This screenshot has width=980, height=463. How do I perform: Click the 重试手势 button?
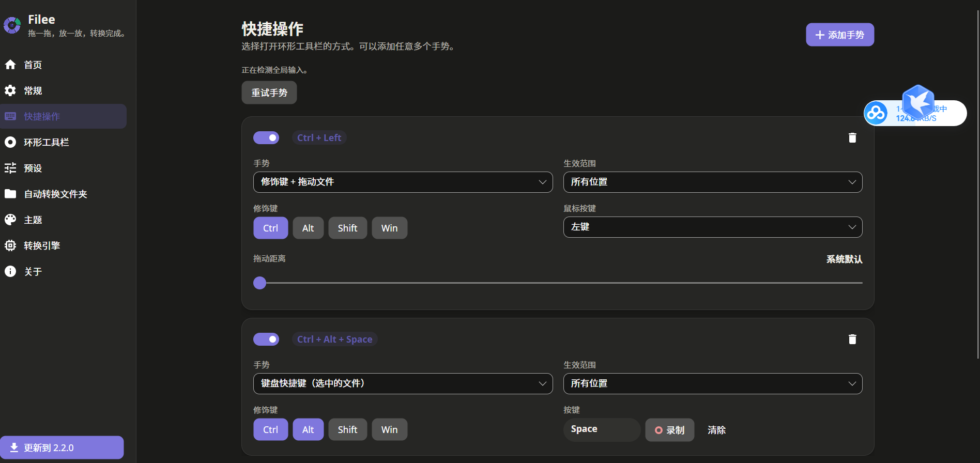pos(269,92)
